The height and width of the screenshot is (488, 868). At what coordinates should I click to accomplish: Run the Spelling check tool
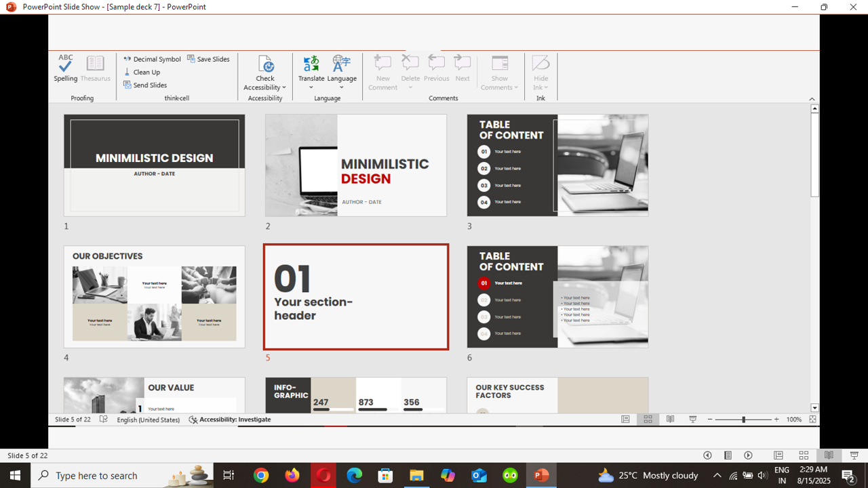coord(66,68)
